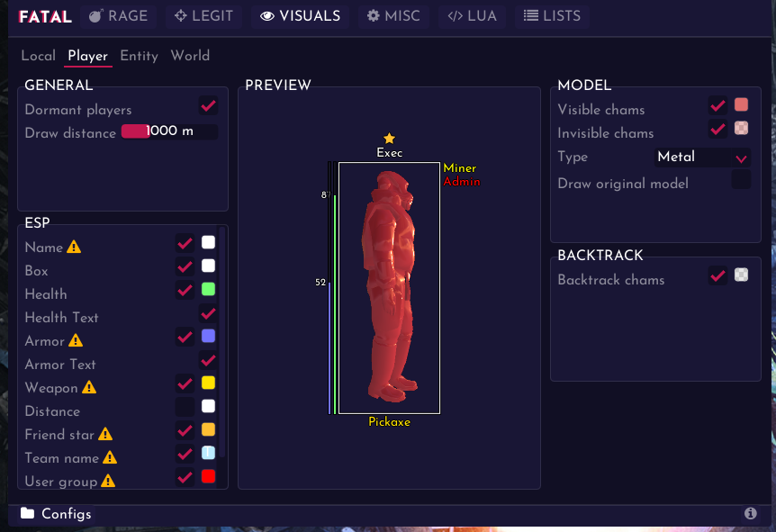Select the Entity sub-tab

coord(139,56)
